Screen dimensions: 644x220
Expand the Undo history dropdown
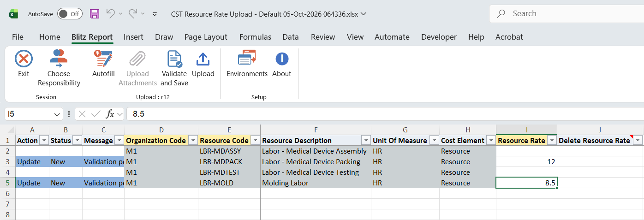[120, 14]
